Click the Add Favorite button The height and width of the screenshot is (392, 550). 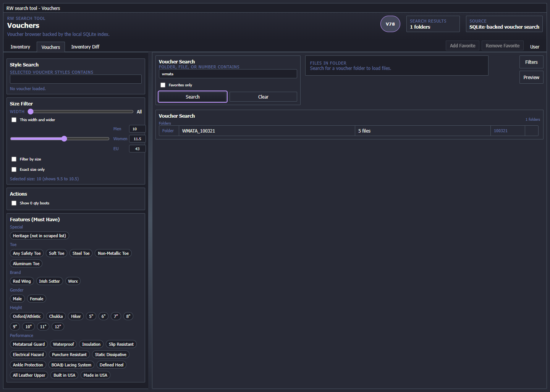tap(462, 46)
